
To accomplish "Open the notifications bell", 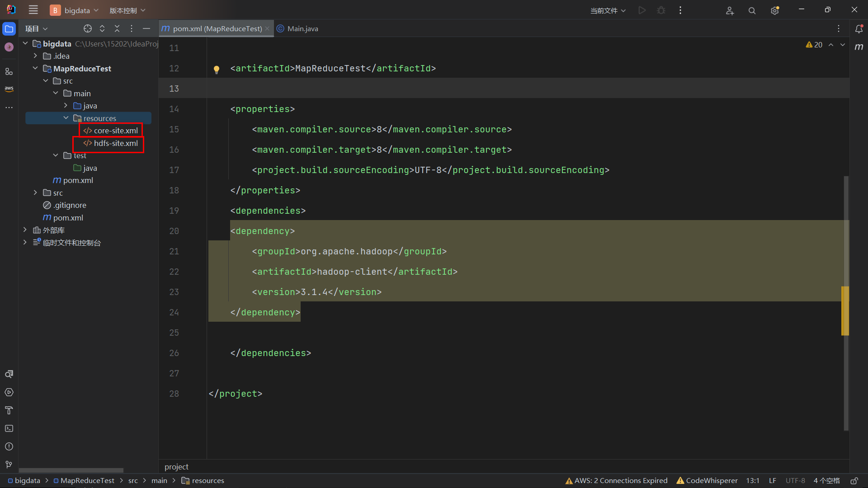I will pos(859,28).
